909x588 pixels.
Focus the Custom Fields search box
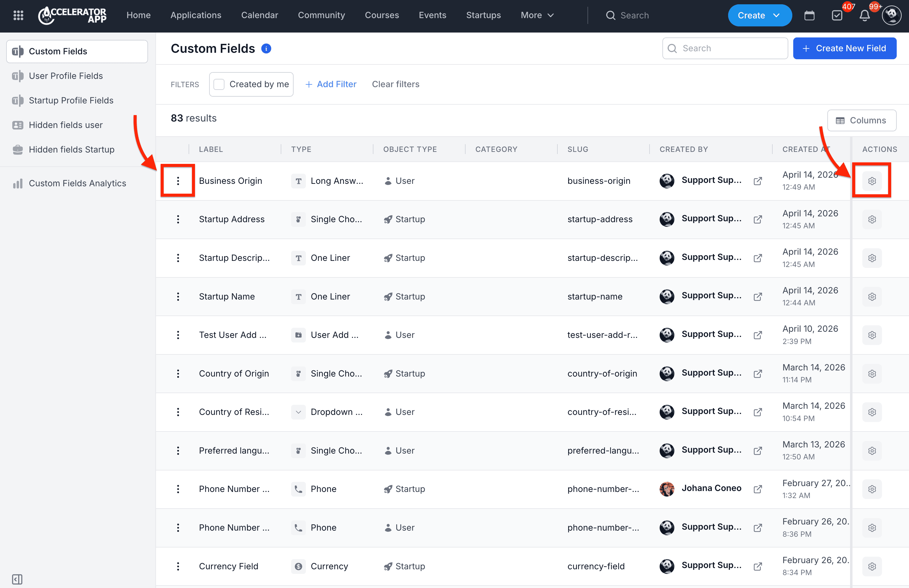pyautogui.click(x=725, y=48)
